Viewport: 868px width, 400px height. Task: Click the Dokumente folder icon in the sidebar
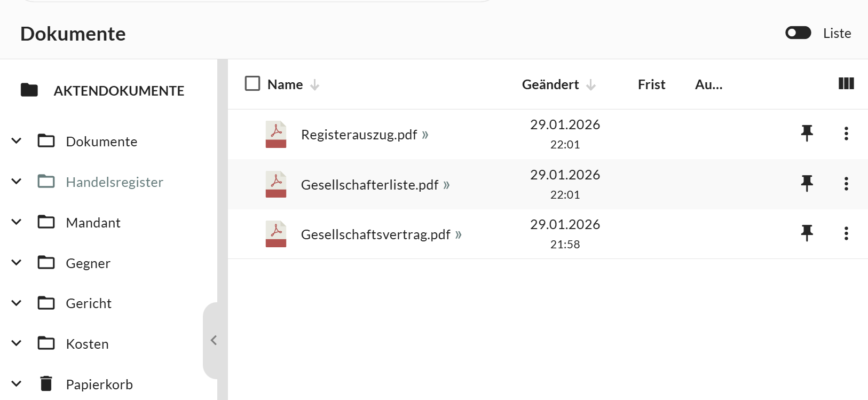(46, 141)
